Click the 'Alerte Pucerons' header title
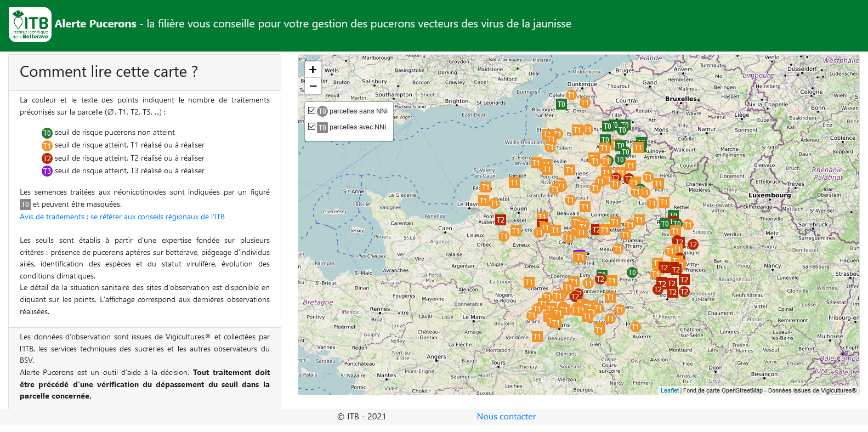868x432 pixels. coord(95,24)
